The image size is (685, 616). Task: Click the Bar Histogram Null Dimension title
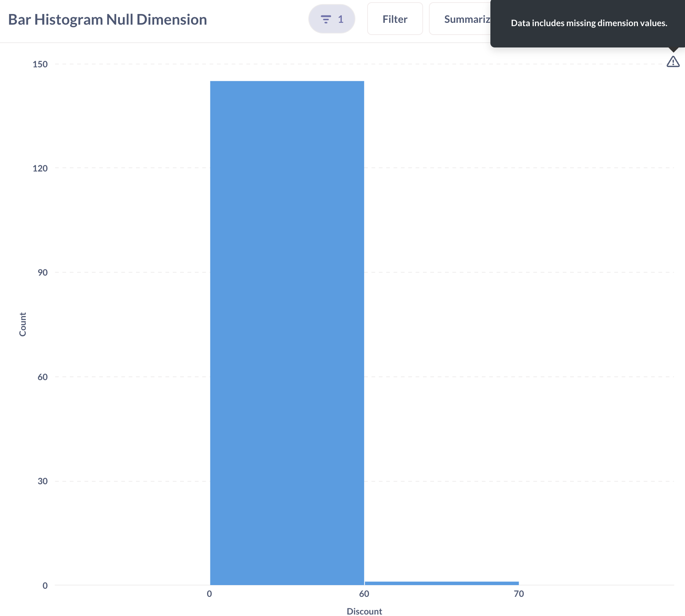pos(107,20)
